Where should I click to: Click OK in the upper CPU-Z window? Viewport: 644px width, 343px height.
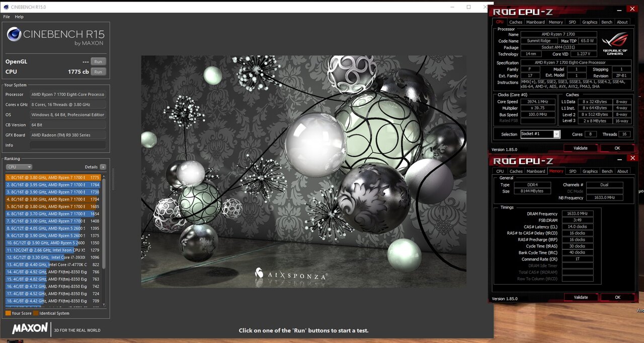(x=617, y=148)
